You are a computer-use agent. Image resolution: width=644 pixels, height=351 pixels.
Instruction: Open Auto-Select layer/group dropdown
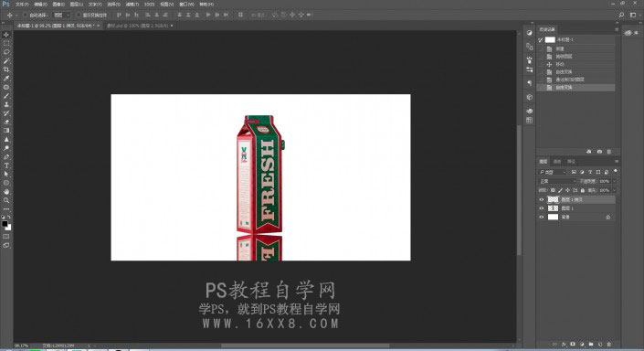[62, 15]
